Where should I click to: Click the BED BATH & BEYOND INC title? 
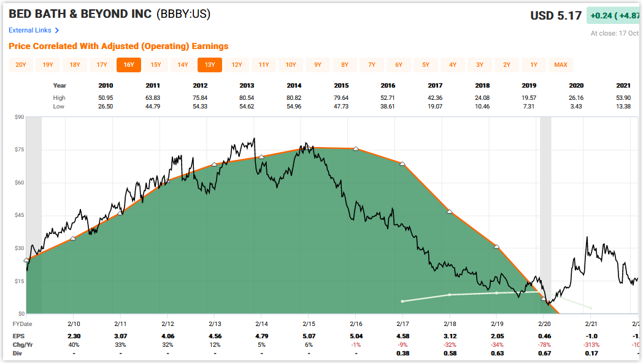[80, 14]
